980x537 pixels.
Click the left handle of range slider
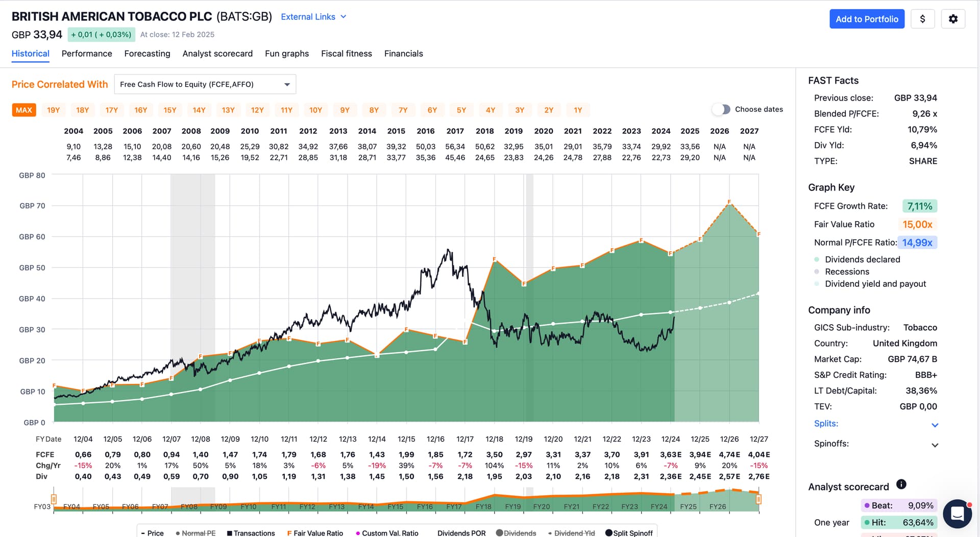coord(54,499)
